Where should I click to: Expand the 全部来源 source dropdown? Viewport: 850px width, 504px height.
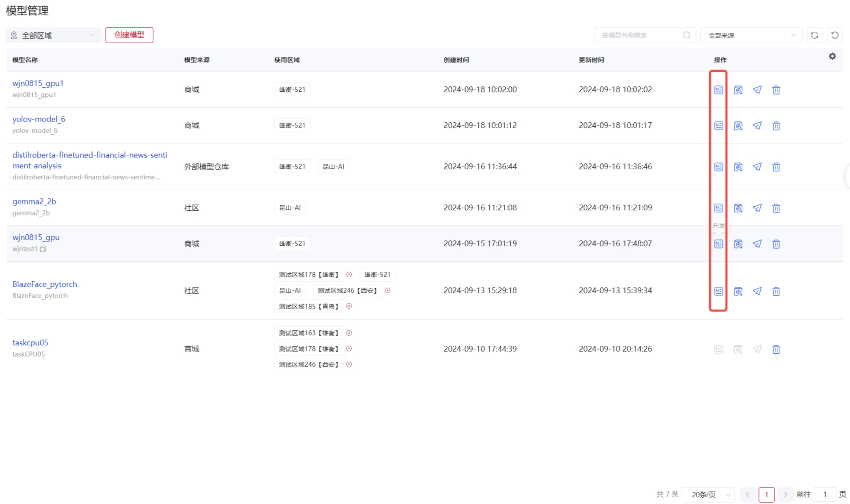pos(751,35)
